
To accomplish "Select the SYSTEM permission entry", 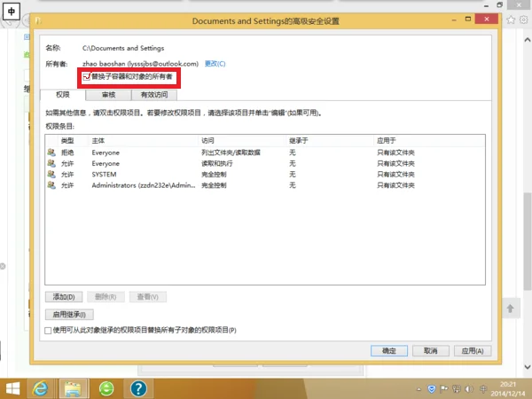I will (x=264, y=175).
